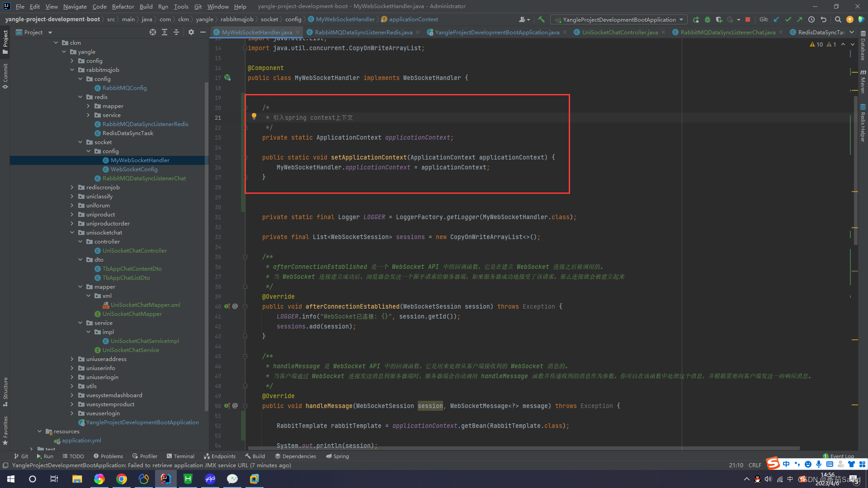This screenshot has height=488, width=868.
Task: Open RedisDataSyncTask in the project tree
Action: 127,133
